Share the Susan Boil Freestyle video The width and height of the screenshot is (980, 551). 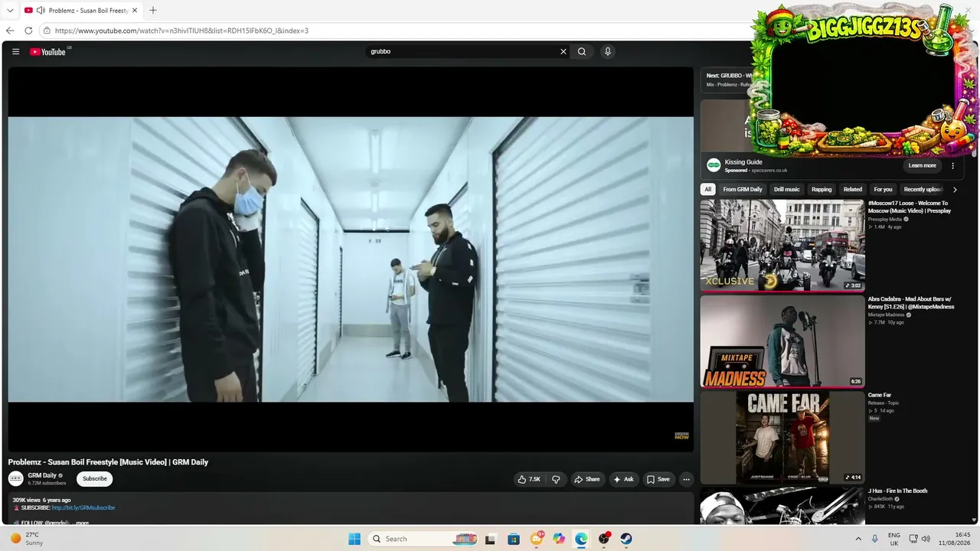587,479
